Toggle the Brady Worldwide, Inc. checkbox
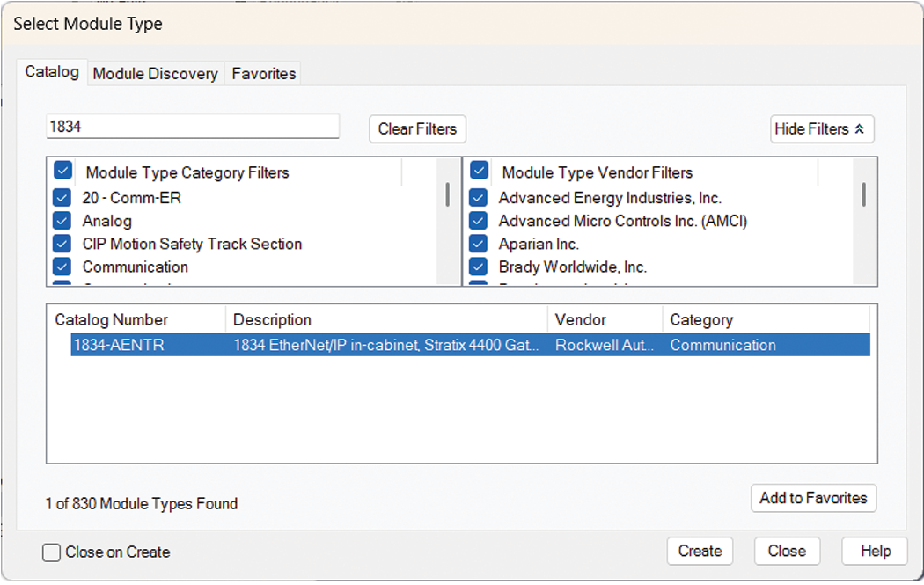Image resolution: width=924 pixels, height=585 pixels. [x=478, y=267]
